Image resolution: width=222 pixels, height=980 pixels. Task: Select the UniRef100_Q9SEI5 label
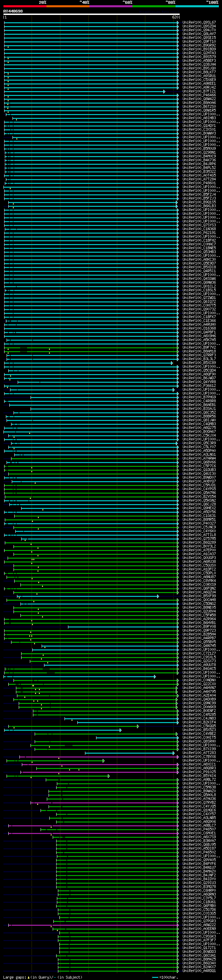point(199,38)
